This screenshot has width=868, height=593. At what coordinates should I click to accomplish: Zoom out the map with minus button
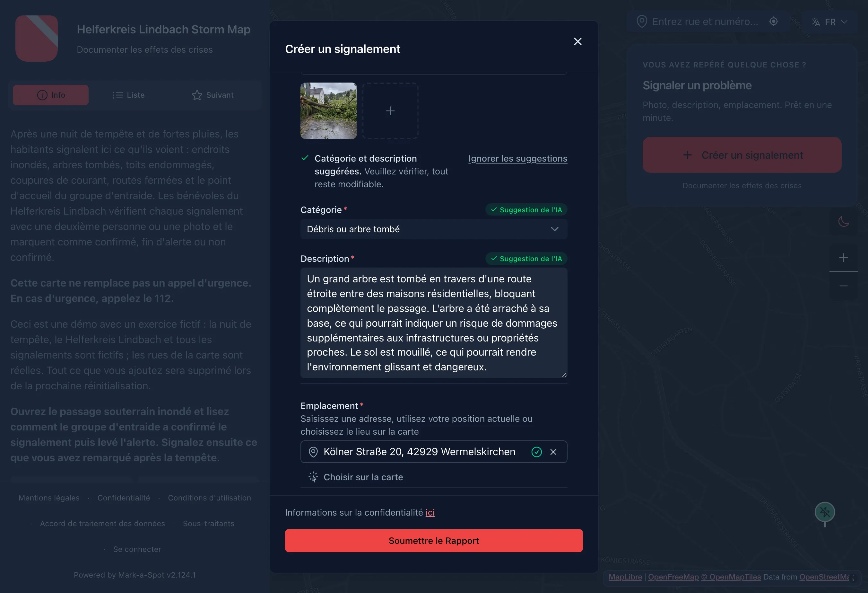point(843,286)
